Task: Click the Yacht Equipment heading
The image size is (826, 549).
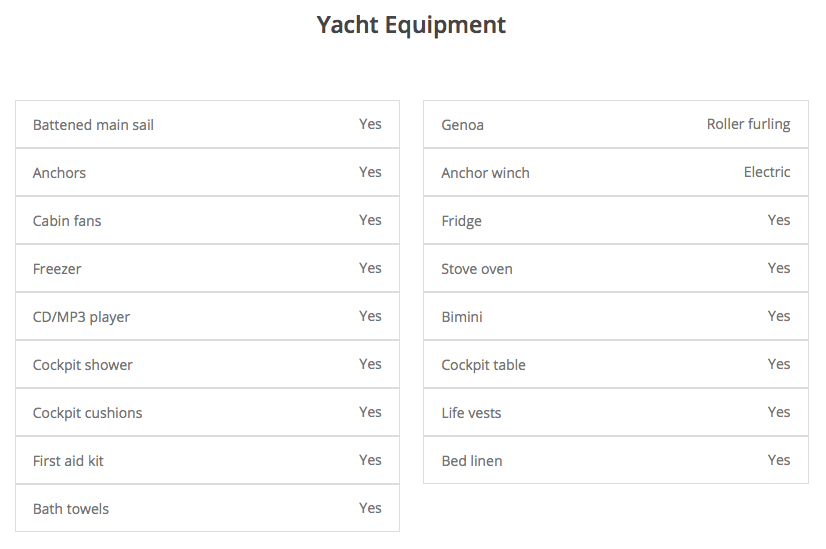Action: pyautogui.click(x=411, y=25)
